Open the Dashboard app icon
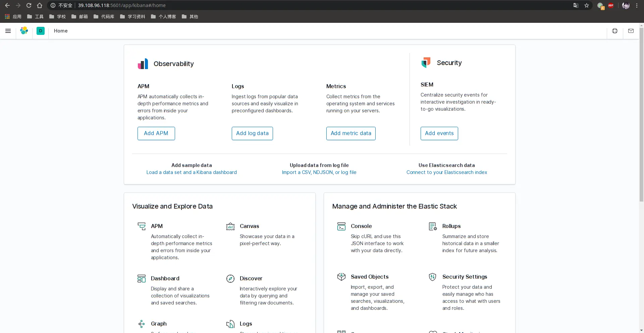The width and height of the screenshot is (644, 333). click(142, 279)
